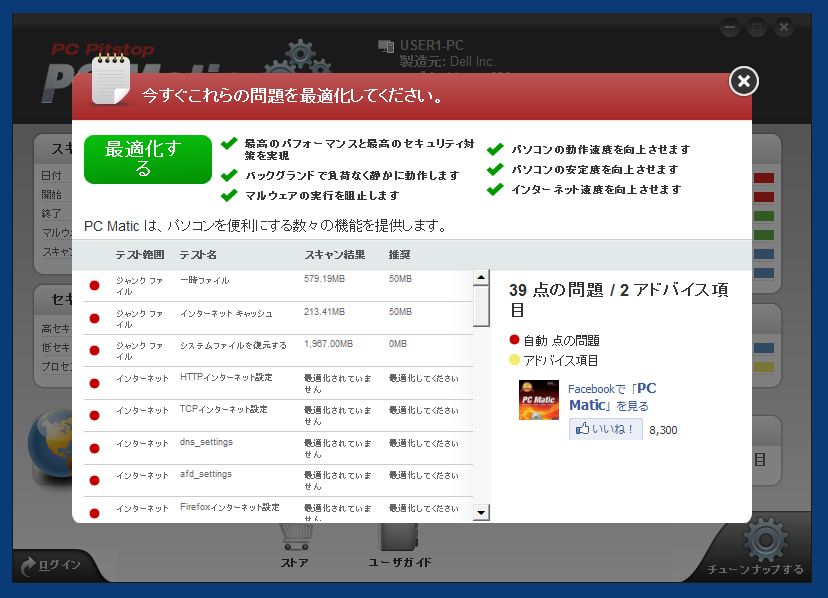Minimize the PC Matic main window
Image resolution: width=828 pixels, height=598 pixels.
(x=730, y=27)
